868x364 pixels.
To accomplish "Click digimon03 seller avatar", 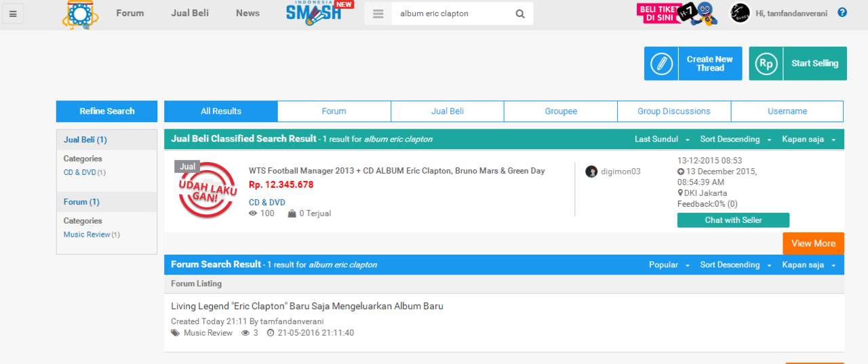I will [x=591, y=171].
